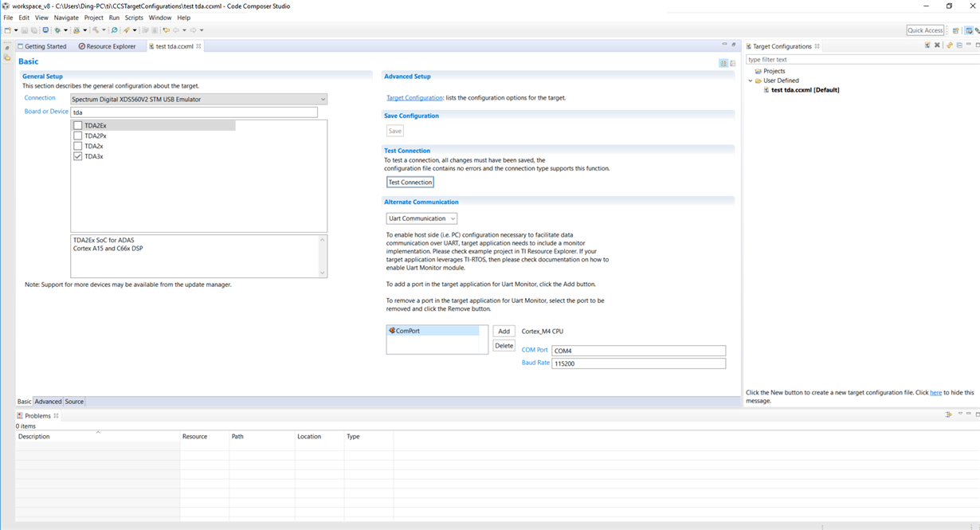Viewport: 980px width, 530px height.
Task: Open the Flash load dropdown arrow
Action: point(85,30)
